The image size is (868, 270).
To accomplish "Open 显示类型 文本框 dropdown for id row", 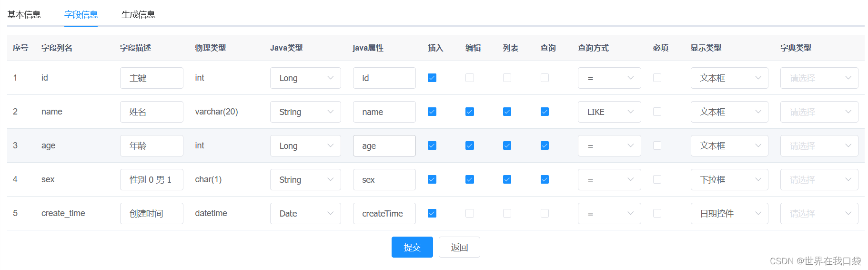I will tap(729, 78).
